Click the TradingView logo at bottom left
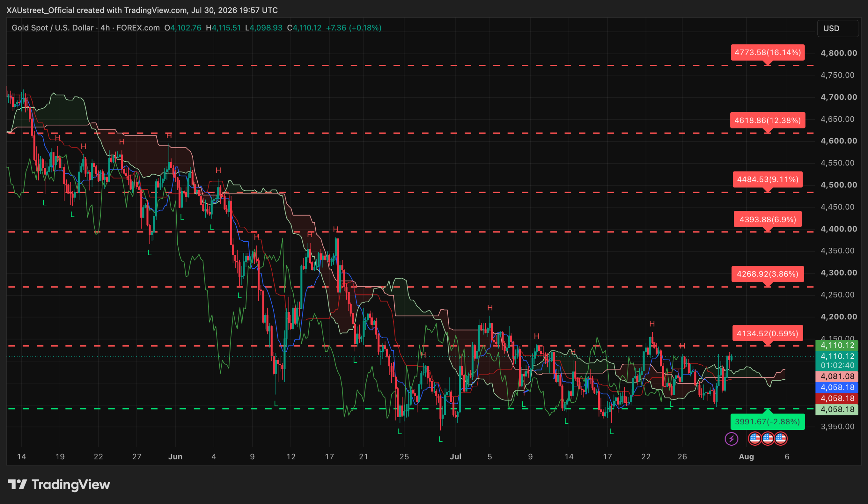 click(59, 484)
